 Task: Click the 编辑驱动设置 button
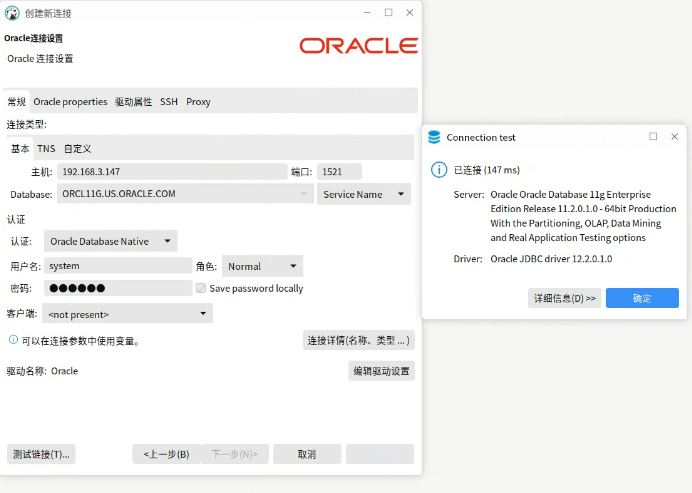[381, 371]
